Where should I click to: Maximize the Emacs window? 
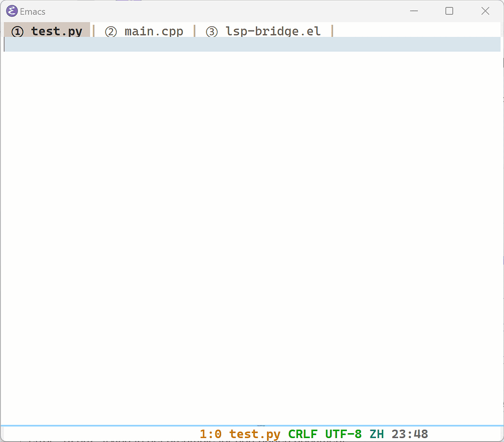(449, 11)
